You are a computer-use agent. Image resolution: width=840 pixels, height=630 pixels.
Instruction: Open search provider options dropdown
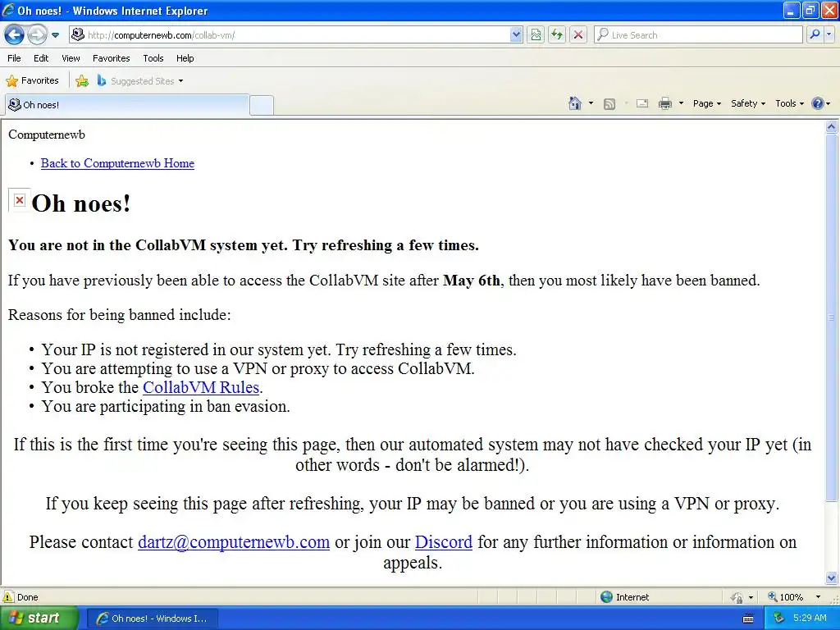point(829,34)
